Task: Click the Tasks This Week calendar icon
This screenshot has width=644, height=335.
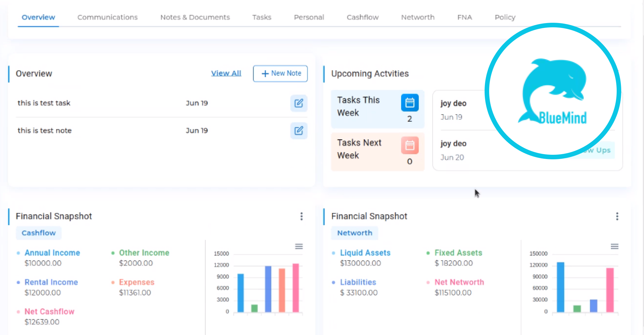Action: point(410,103)
